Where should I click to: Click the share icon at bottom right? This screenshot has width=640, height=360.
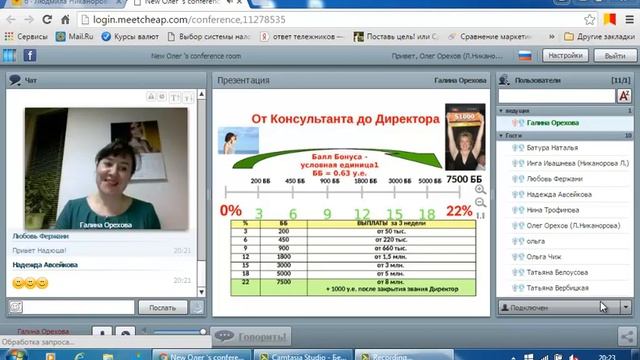tap(627, 337)
